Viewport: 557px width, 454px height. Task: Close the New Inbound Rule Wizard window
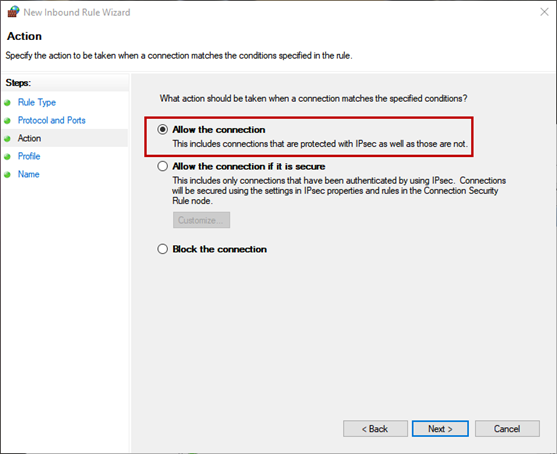[x=544, y=12]
